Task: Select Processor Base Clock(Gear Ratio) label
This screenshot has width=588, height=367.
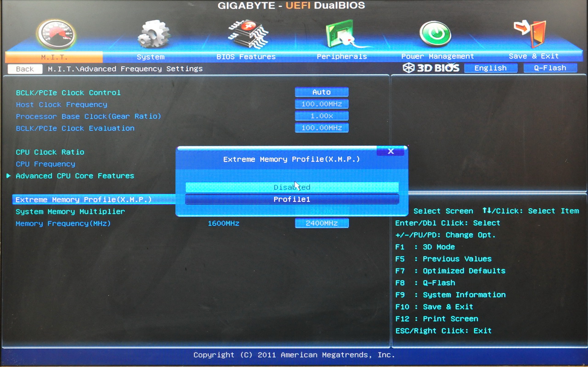Action: tap(89, 116)
